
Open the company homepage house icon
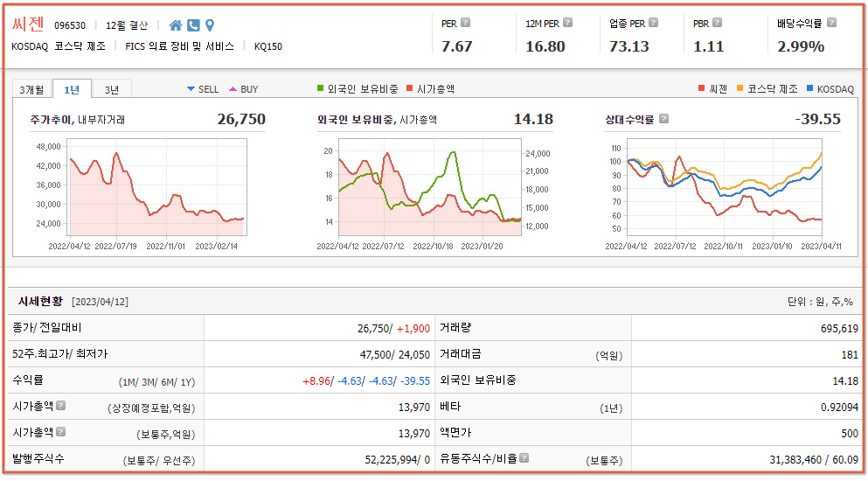176,25
